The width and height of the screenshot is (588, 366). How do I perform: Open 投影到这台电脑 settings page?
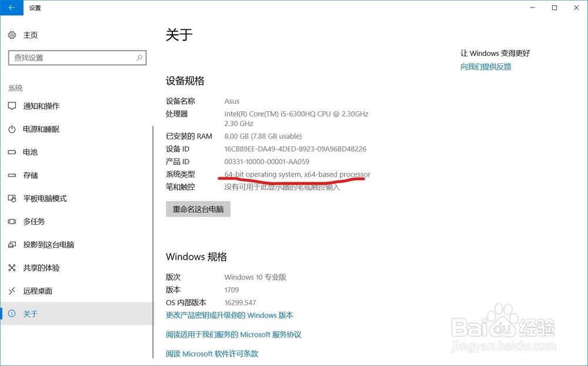click(49, 245)
